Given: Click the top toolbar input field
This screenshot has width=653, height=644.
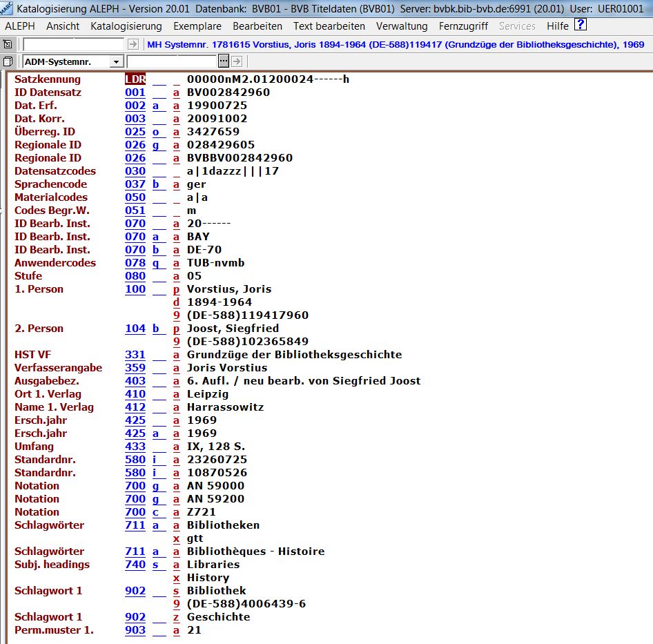Looking at the screenshot, I should (x=74, y=44).
